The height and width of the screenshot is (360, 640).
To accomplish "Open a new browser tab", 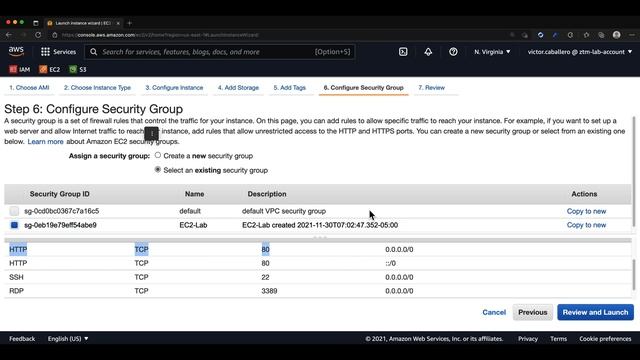I will (x=129, y=23).
